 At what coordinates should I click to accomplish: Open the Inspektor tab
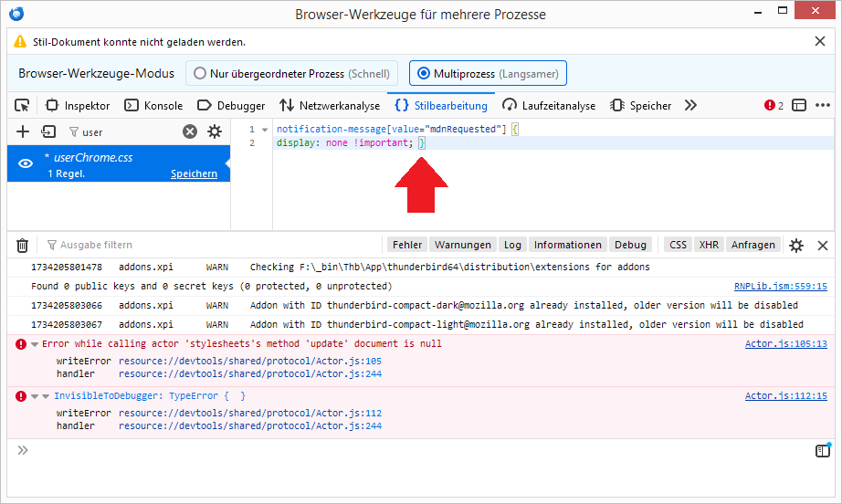(78, 106)
